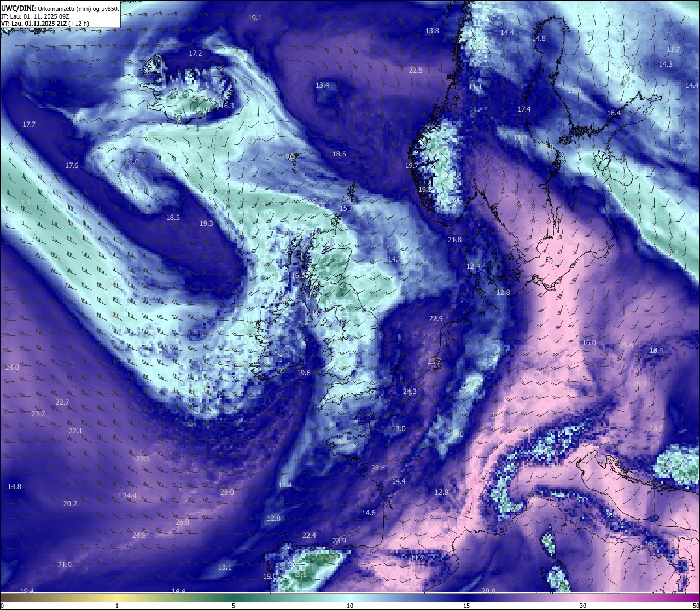Click the 14.6 value label

[x=369, y=513]
